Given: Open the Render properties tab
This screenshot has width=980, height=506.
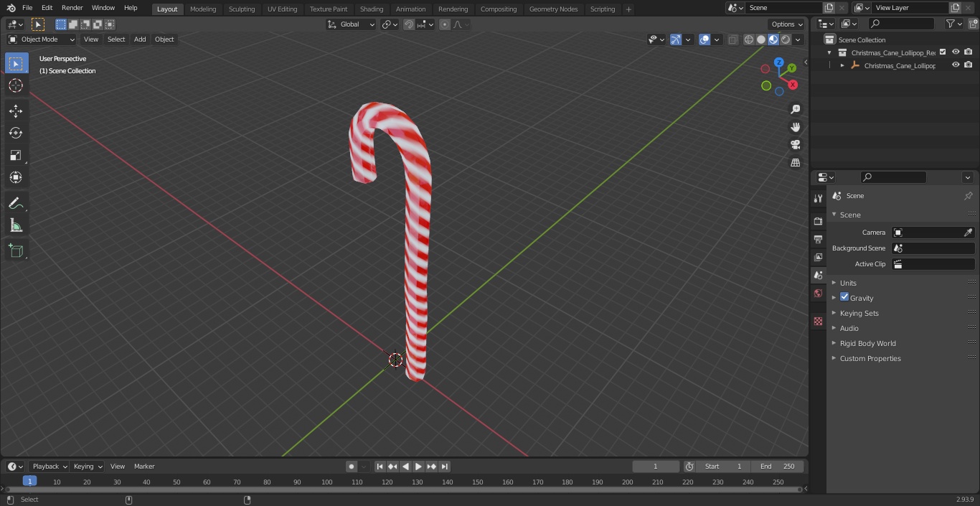Looking at the screenshot, I should [818, 221].
